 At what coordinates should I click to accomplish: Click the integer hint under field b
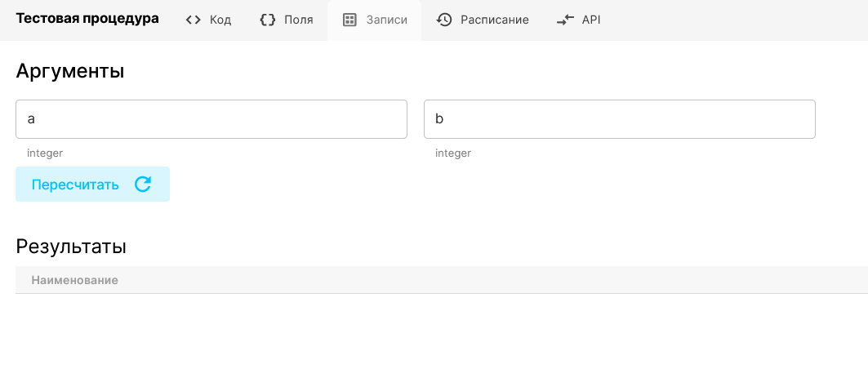453,153
